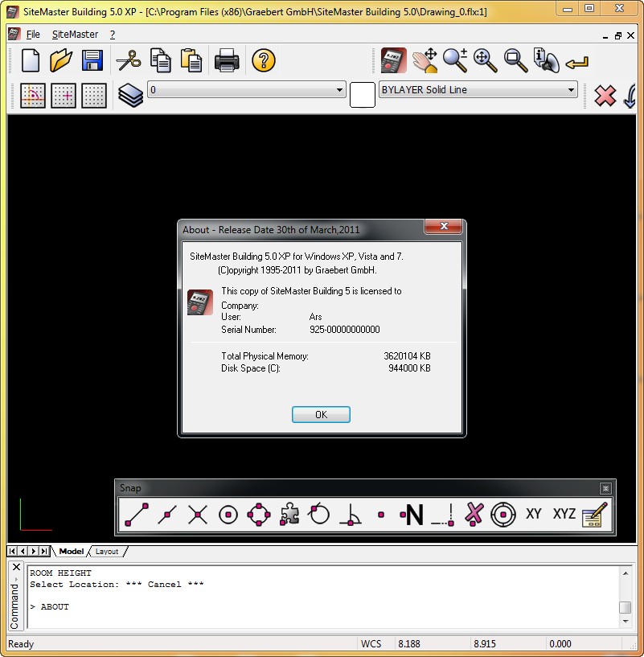Click serial number 925-00000000000 text
Screen dimensions: 644x657
coord(344,330)
